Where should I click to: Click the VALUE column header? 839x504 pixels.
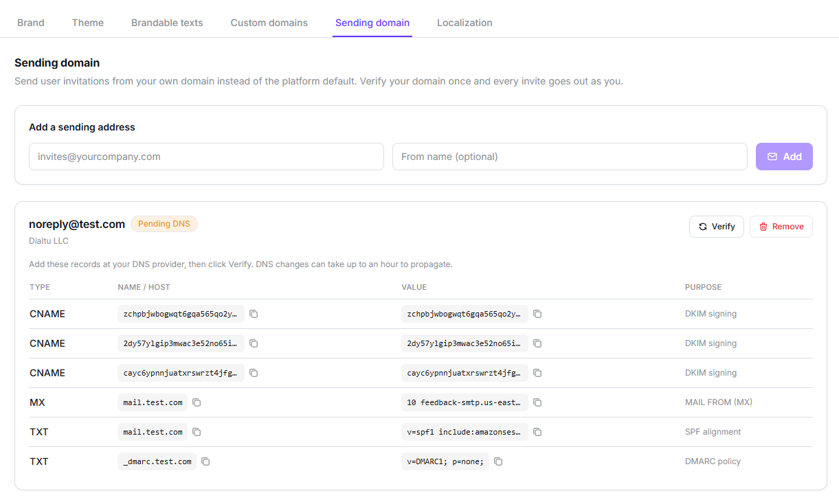point(414,287)
